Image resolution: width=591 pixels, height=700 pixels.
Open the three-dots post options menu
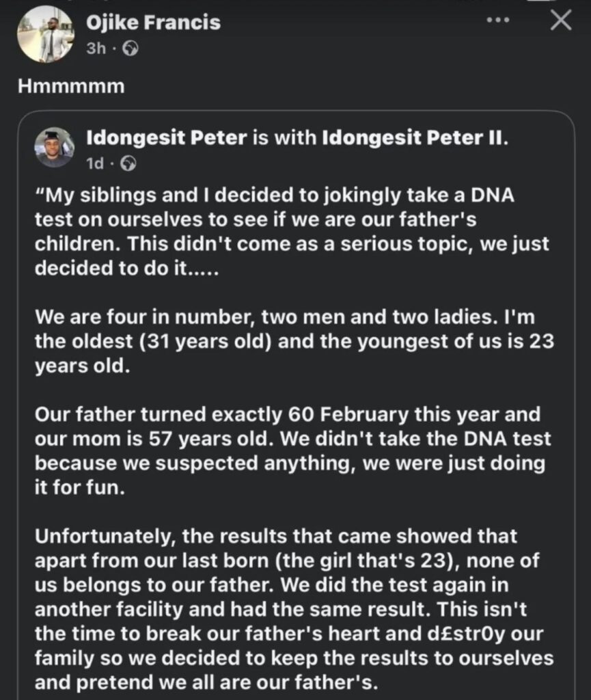coord(498,21)
